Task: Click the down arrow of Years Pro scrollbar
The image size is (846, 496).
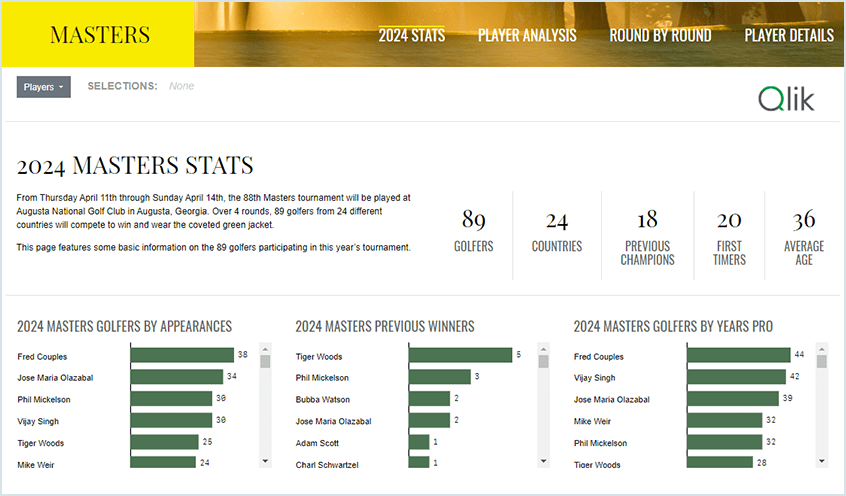Action: (x=822, y=461)
